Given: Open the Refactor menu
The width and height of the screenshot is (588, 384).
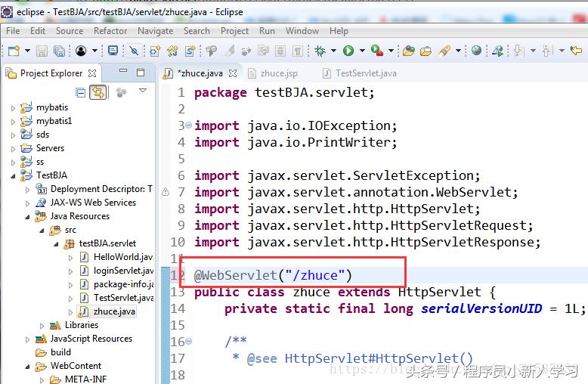Looking at the screenshot, I should 110,31.
